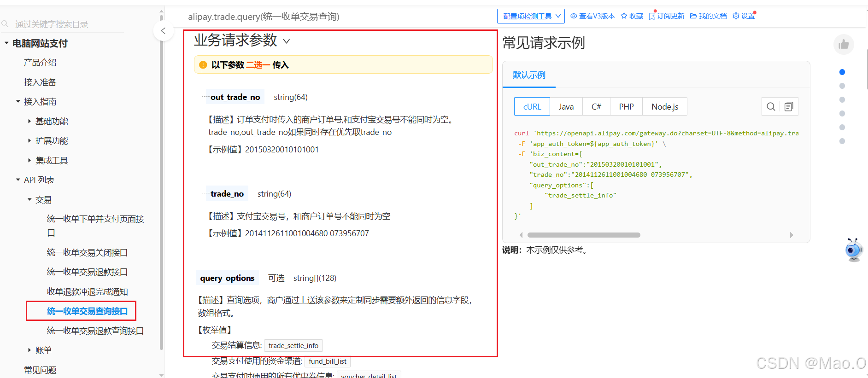Click the alipay.trade.query page title
The height and width of the screenshot is (378, 868).
[x=264, y=17]
